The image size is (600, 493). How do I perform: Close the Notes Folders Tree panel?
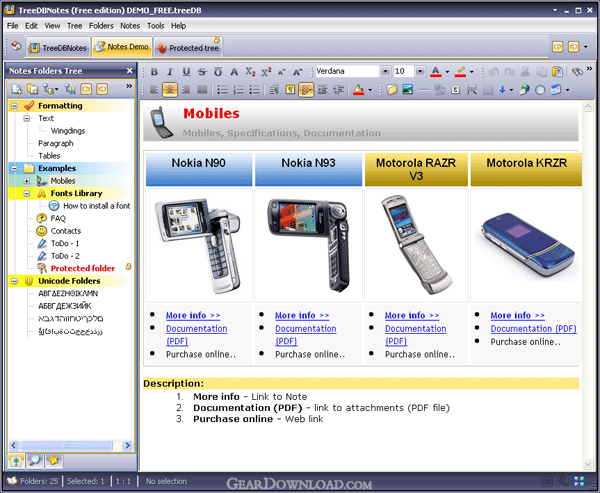(x=129, y=71)
